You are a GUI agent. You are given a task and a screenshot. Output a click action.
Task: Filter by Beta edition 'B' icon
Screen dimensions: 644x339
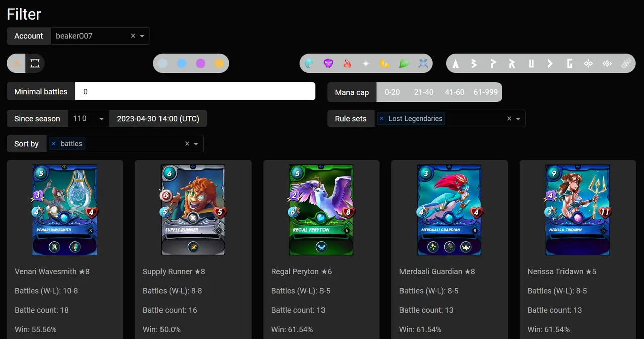coord(474,64)
